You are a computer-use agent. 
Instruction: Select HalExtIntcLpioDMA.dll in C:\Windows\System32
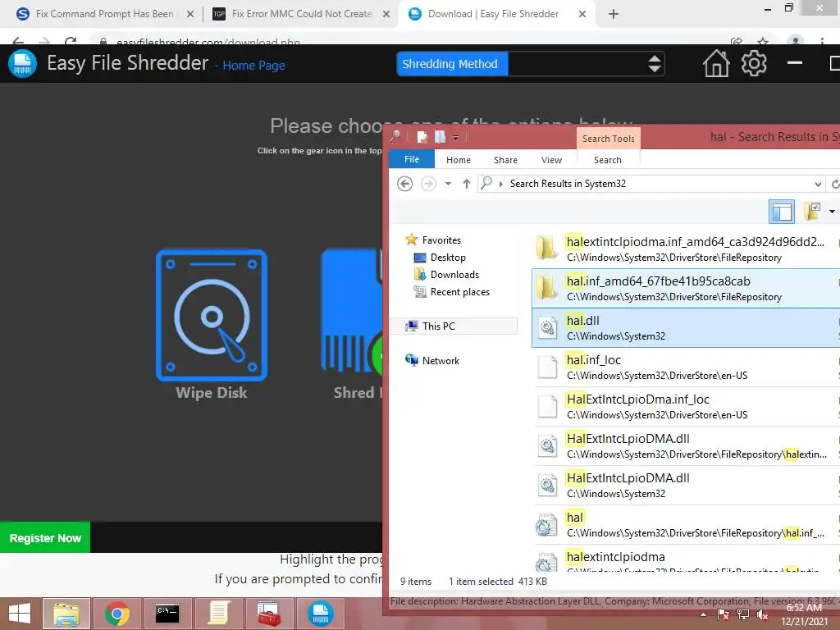[685, 486]
